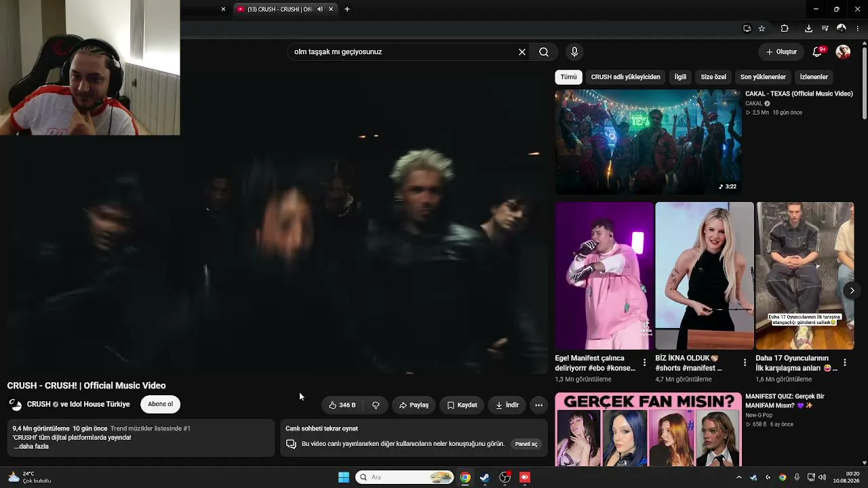This screenshot has width=868, height=488.
Task: Select the Son yüklenenler filter chip
Action: (x=763, y=77)
